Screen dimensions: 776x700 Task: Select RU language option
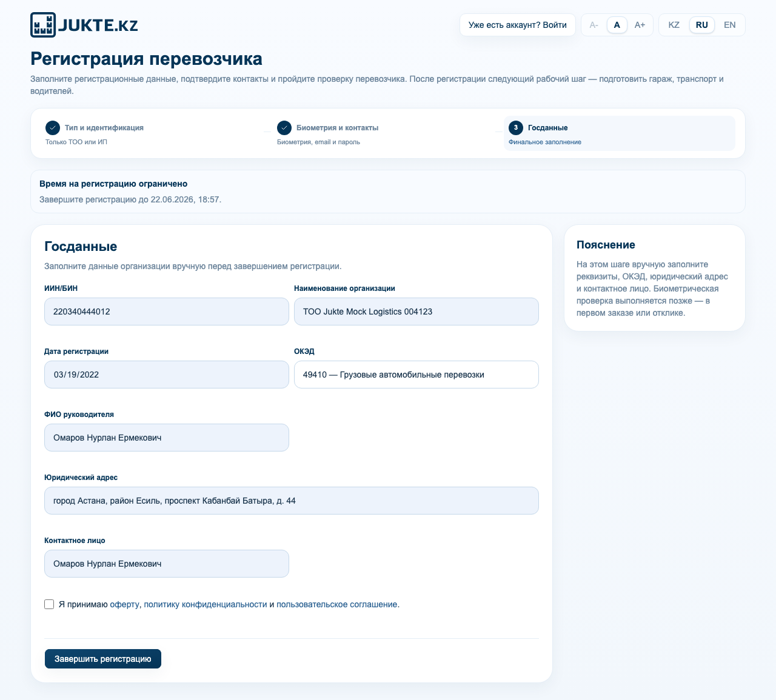(702, 25)
